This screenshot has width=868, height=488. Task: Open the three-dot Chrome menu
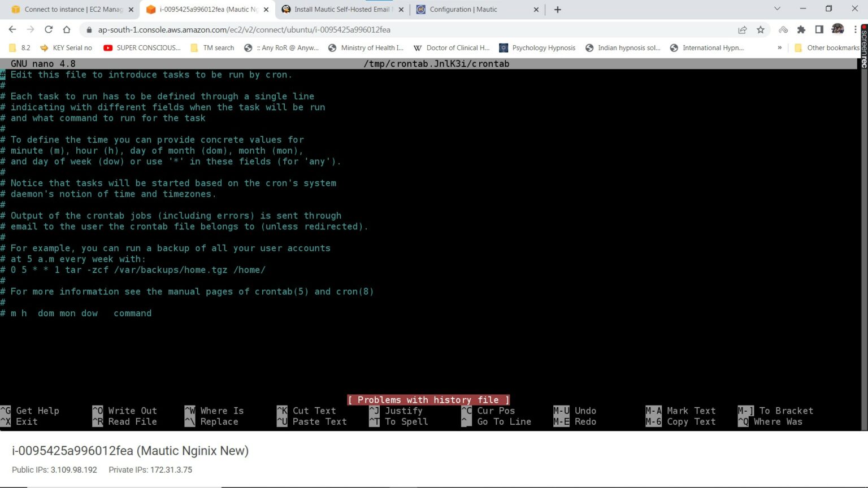click(x=856, y=29)
